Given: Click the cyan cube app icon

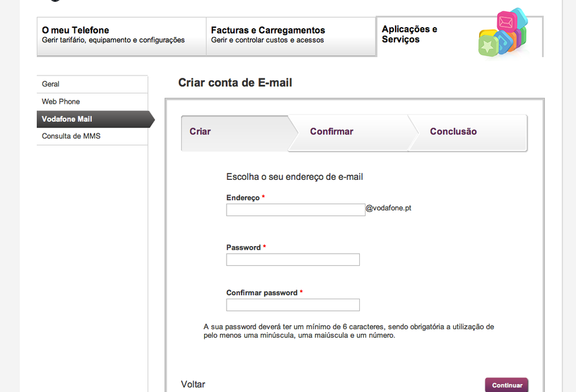Looking at the screenshot, I should (518, 19).
